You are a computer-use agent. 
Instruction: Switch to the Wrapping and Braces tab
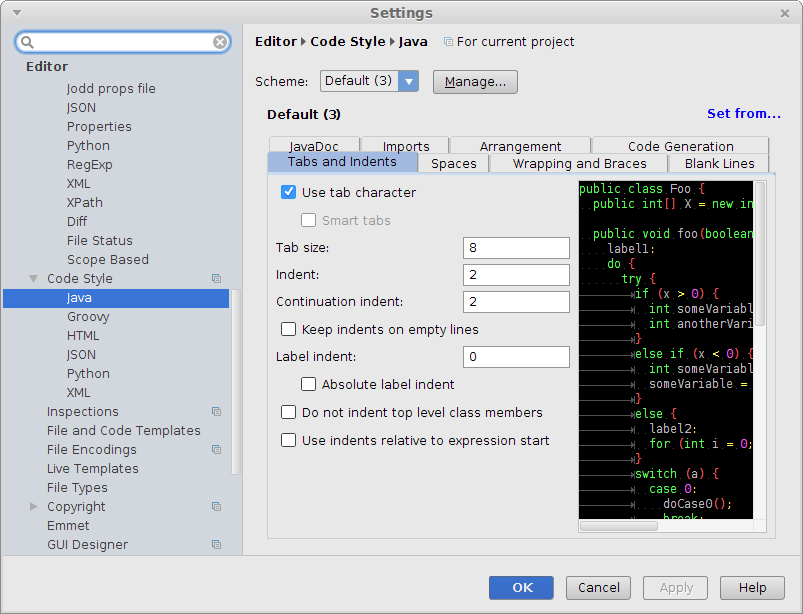(579, 163)
